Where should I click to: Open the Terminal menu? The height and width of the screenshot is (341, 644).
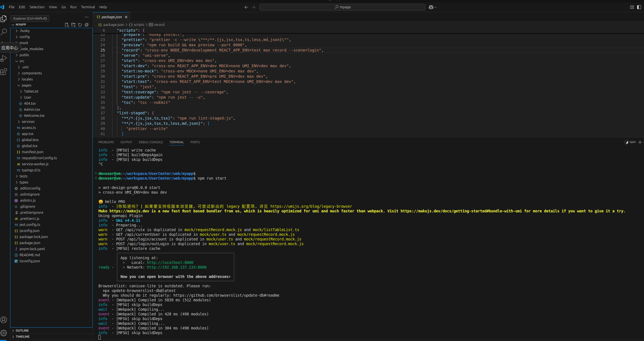point(88,7)
